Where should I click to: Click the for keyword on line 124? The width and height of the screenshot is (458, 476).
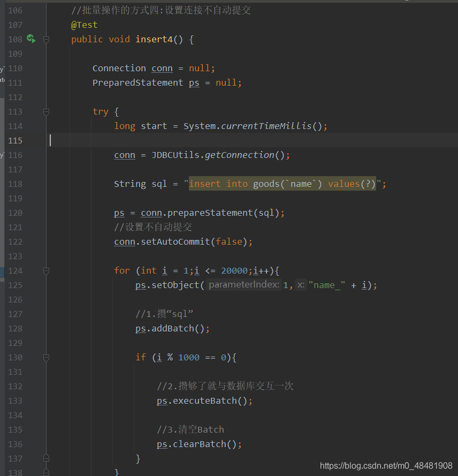[x=122, y=271]
